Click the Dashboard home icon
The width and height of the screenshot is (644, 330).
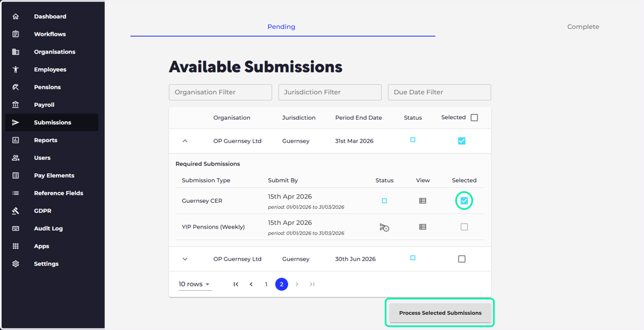16,17
